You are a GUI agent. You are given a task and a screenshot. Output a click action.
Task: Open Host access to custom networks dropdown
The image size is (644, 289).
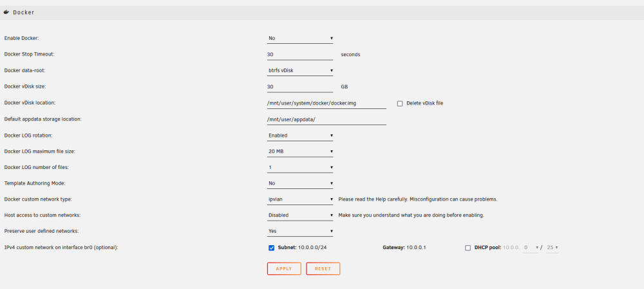(x=300, y=215)
